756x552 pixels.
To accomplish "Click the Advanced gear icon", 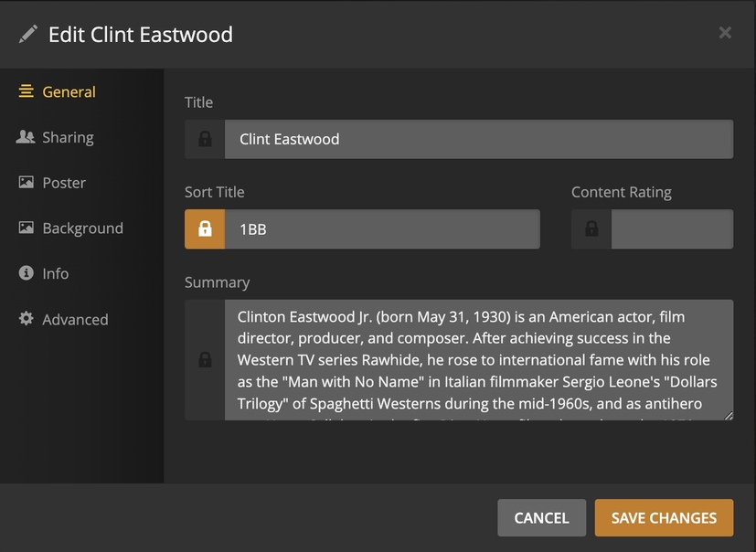I will tap(26, 319).
